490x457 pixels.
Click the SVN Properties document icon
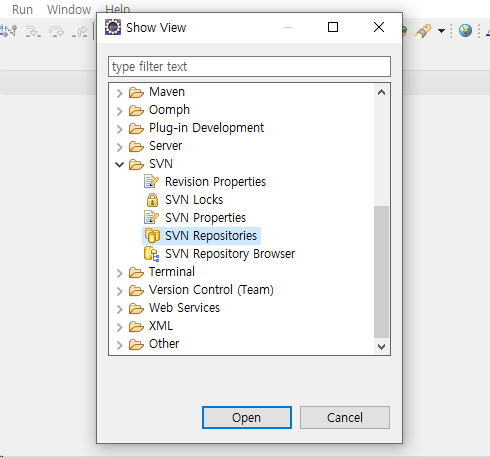click(x=151, y=218)
